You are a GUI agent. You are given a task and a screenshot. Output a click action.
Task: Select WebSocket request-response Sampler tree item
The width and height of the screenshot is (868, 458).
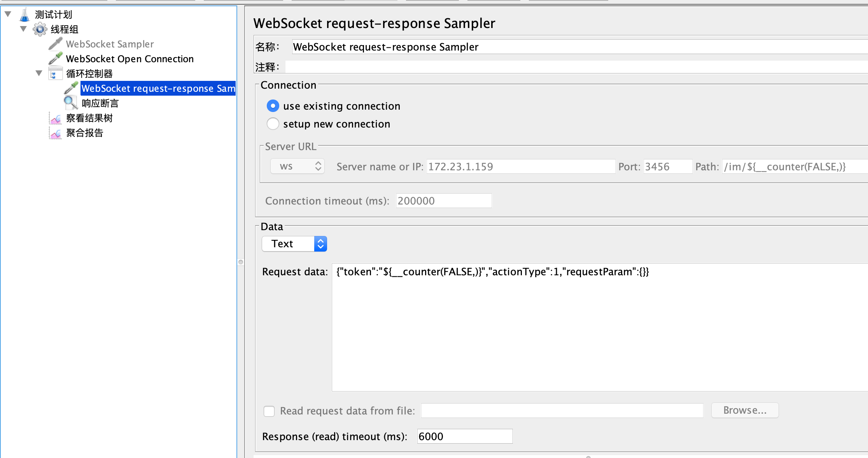coord(158,88)
